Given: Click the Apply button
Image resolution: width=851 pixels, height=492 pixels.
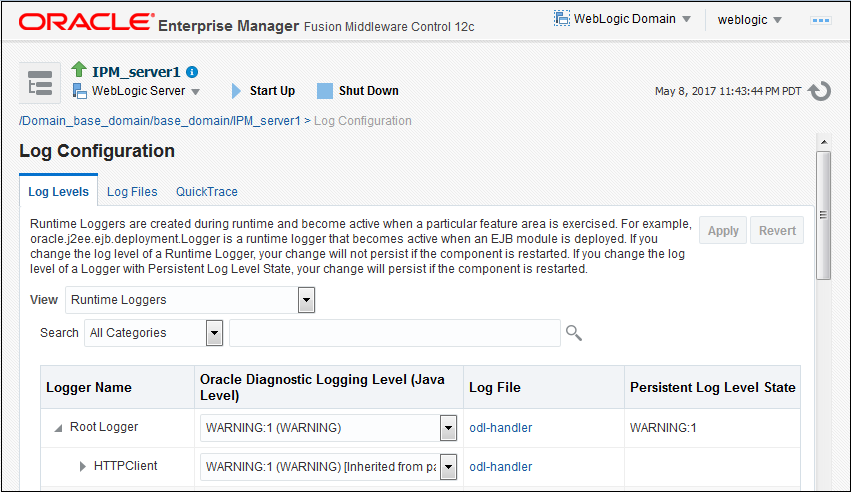Looking at the screenshot, I should coord(723,231).
